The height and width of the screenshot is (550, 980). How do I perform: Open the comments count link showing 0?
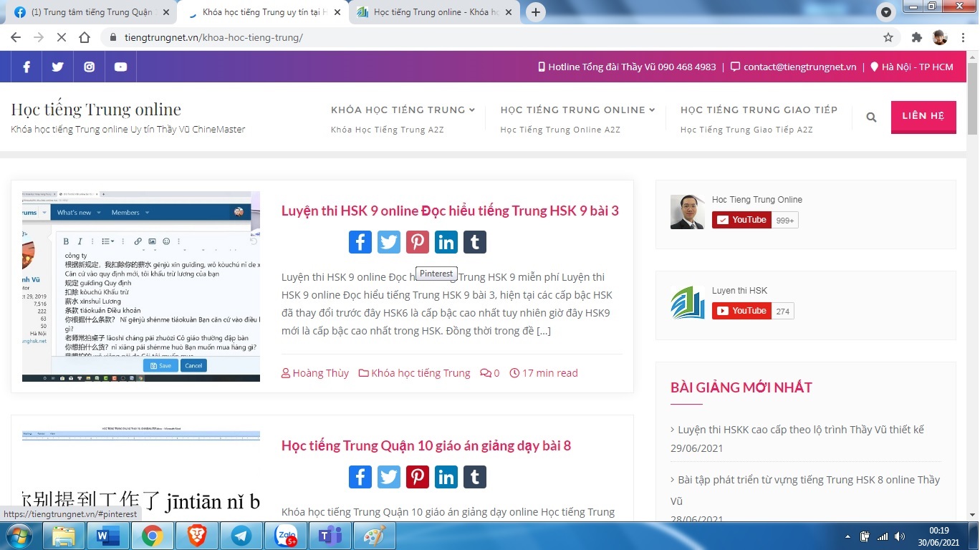(490, 373)
